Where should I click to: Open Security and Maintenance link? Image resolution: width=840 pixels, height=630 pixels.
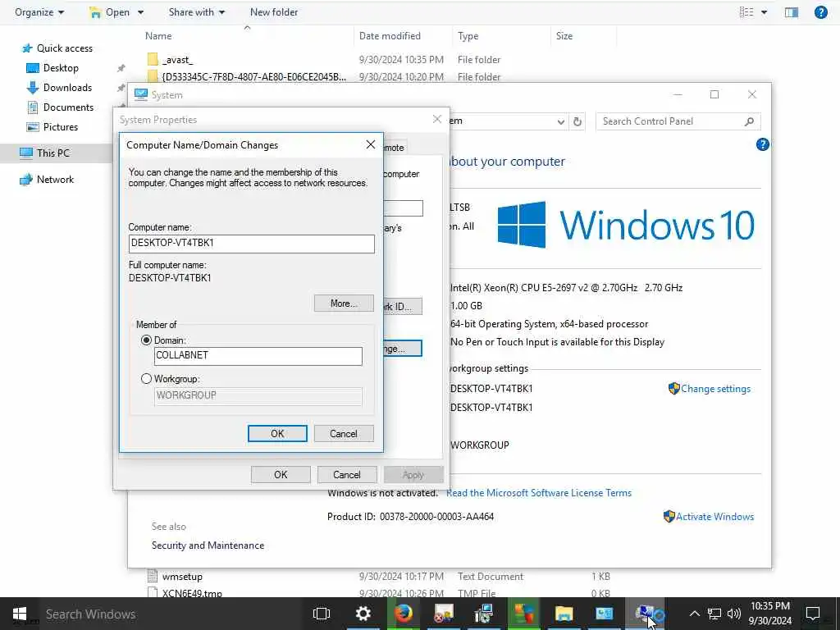208,546
